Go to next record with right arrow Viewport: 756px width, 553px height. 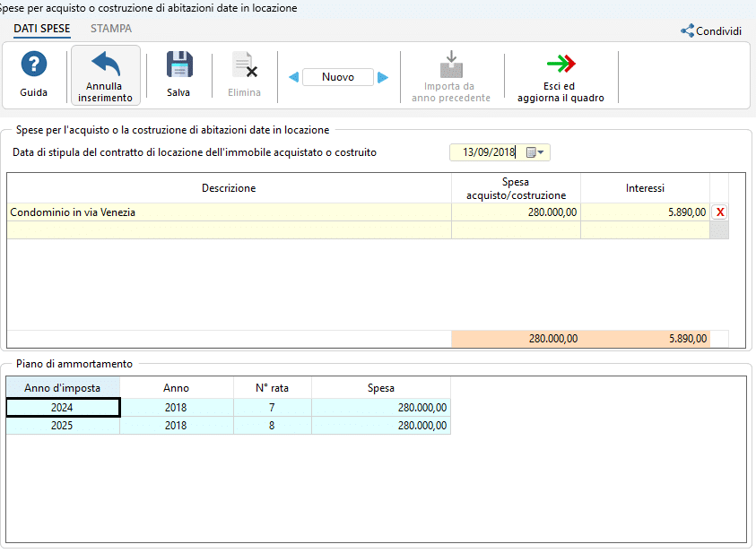tap(383, 77)
